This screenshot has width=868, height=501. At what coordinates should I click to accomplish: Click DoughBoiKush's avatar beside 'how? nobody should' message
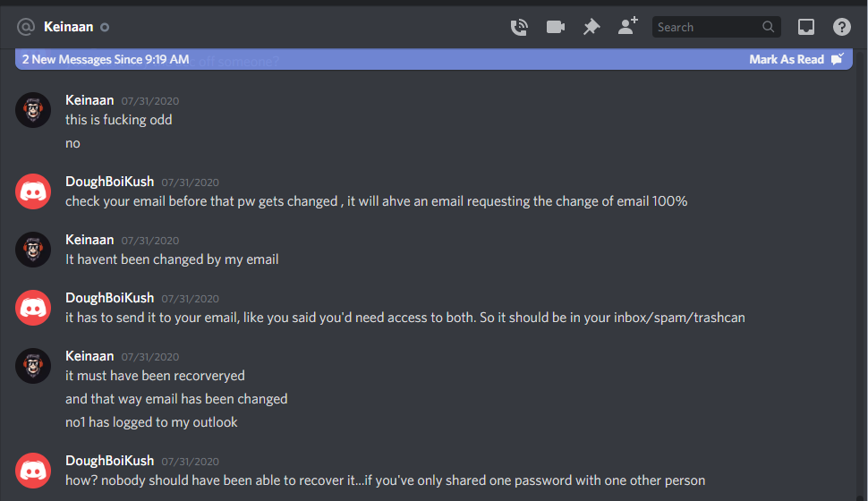[x=33, y=471]
